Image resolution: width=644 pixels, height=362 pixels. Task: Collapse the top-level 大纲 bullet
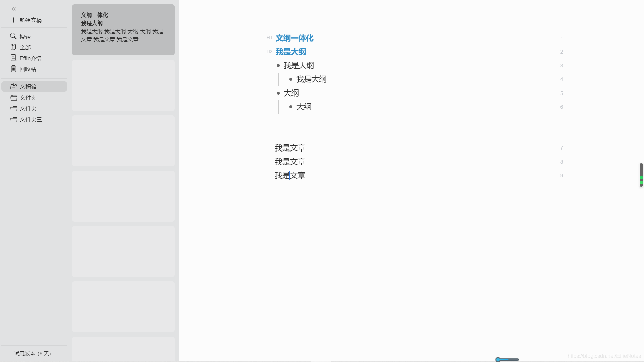[278, 93]
